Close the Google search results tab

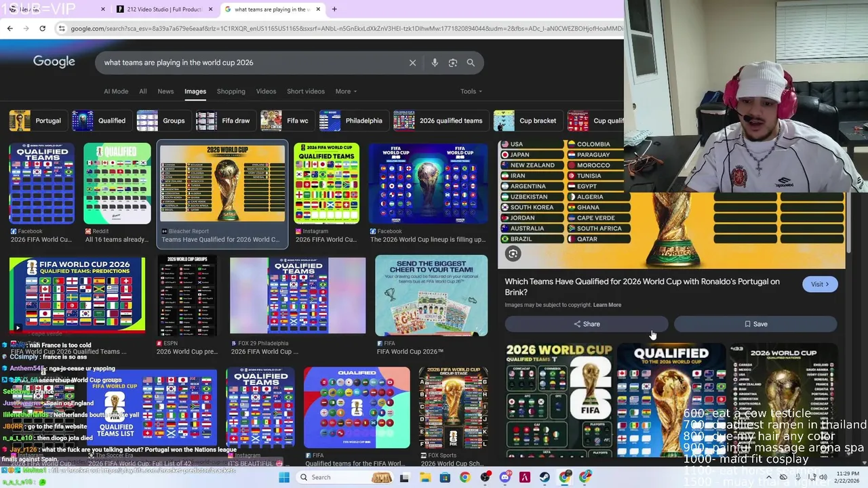(x=318, y=9)
